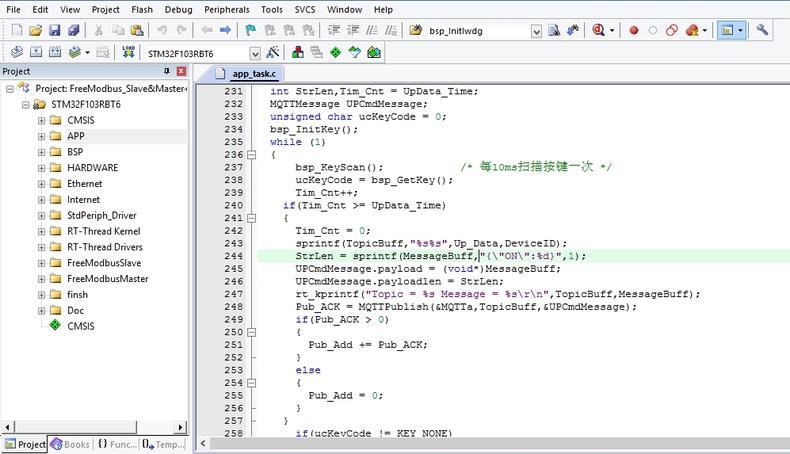
Task: Click the editor horizontal scrollbar left arrow
Action: [x=203, y=443]
